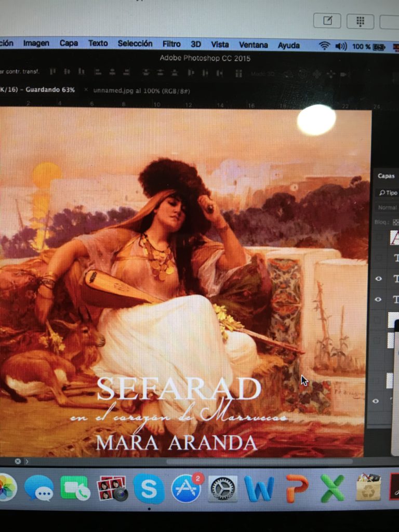The image size is (399, 532).
Task: Open the Filtro menu
Action: [x=171, y=44]
